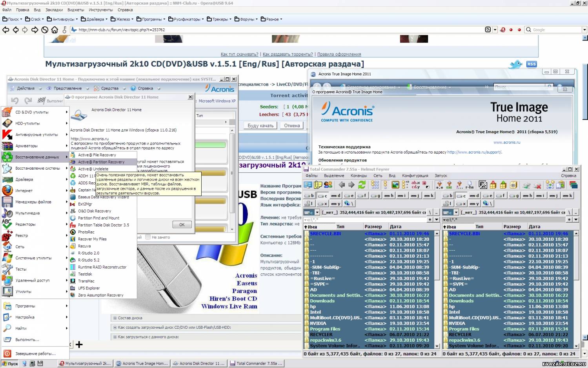Toggle Total Commander full details view mode
Image resolution: width=588 pixels, height=368 pixels.
385,185
